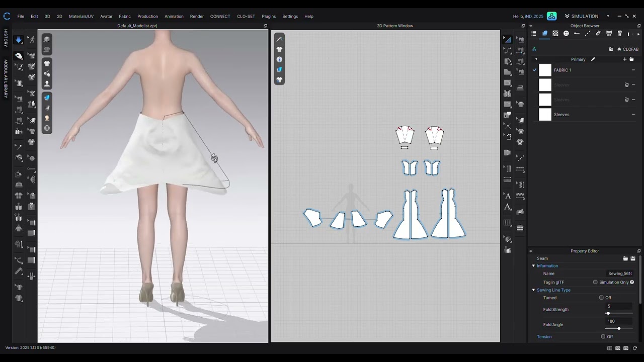644x362 pixels.
Task: Click the seam Name input field
Action: click(620, 274)
